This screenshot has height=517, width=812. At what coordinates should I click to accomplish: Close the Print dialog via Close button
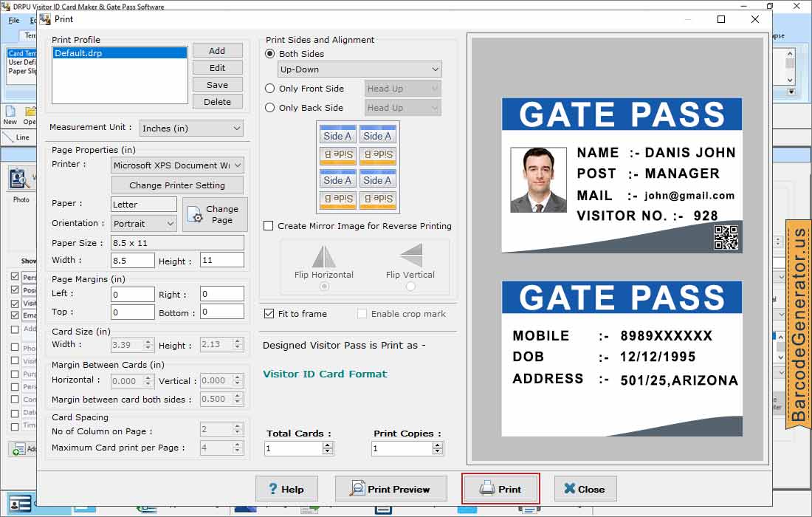click(x=585, y=488)
